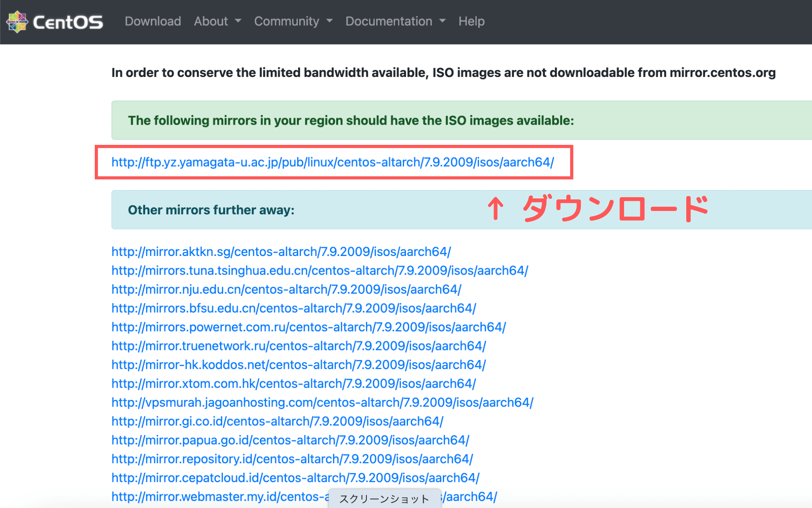
Task: Open the mirror.xtom.com.hk mirror link
Action: pos(293,384)
